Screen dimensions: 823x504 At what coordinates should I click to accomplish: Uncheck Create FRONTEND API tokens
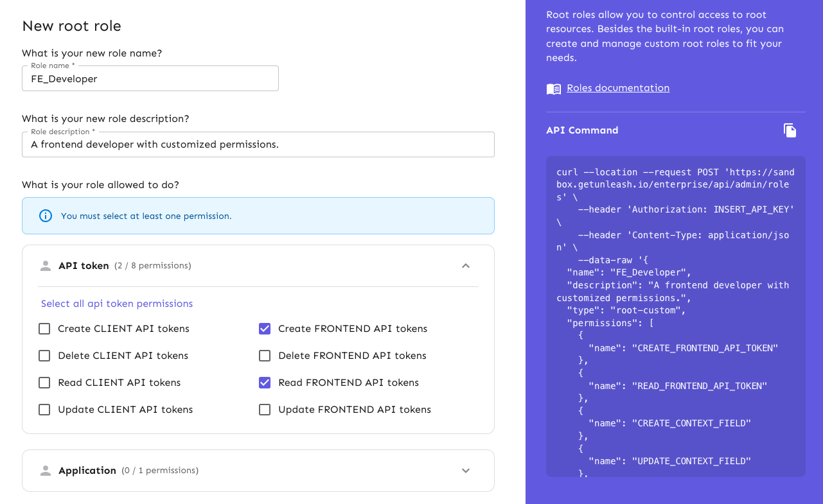pyautogui.click(x=264, y=328)
